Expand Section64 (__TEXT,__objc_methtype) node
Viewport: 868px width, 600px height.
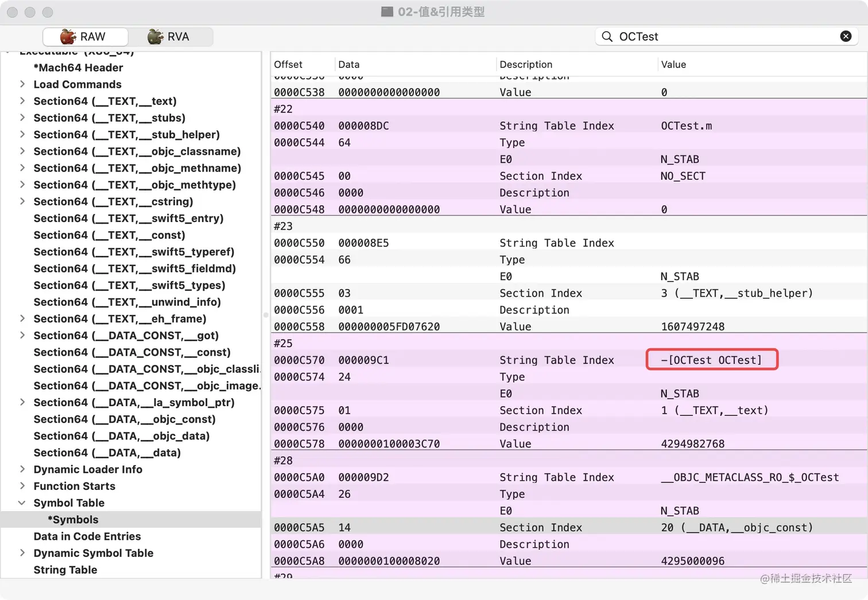click(22, 185)
